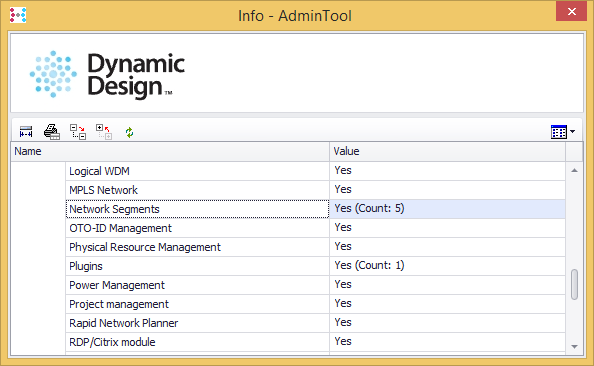594x366 pixels.
Task: Click the fit column width icon
Action: (x=26, y=132)
